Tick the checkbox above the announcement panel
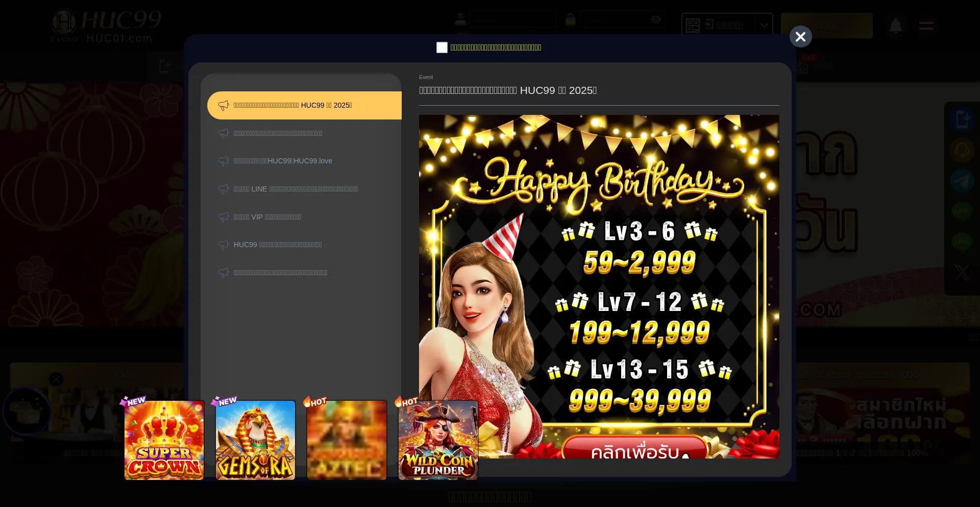Viewport: 980px width, 507px height. (442, 47)
